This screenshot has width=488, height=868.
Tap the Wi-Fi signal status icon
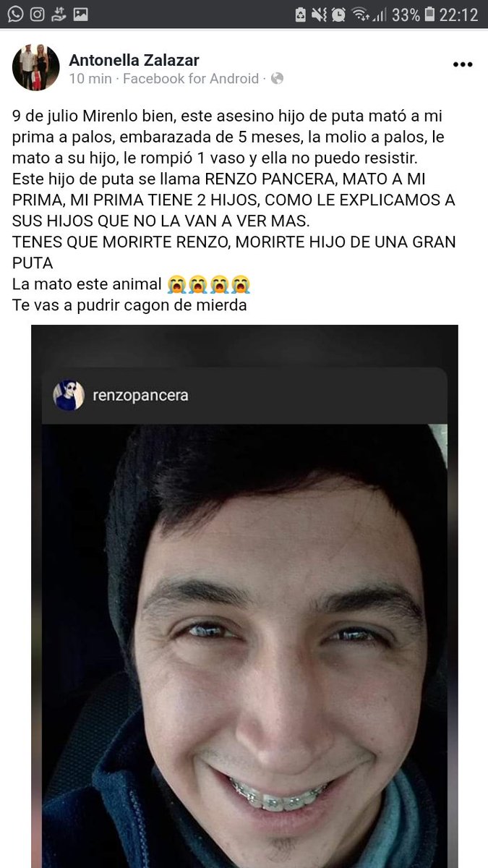359,14
